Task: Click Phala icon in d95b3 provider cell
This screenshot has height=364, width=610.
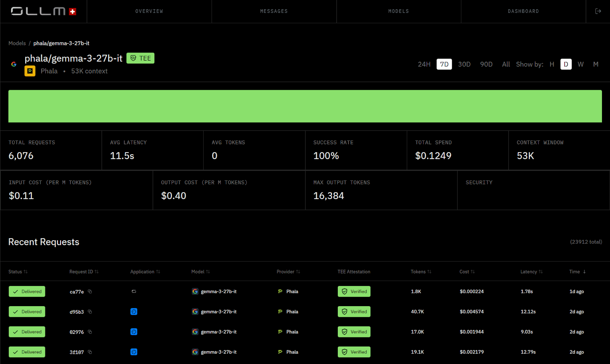Action: [280, 312]
